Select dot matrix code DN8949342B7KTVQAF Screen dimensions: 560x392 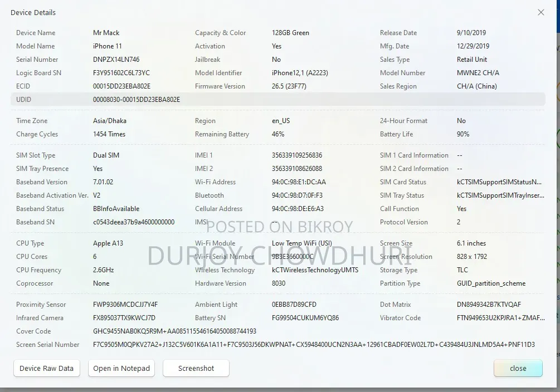tap(489, 305)
